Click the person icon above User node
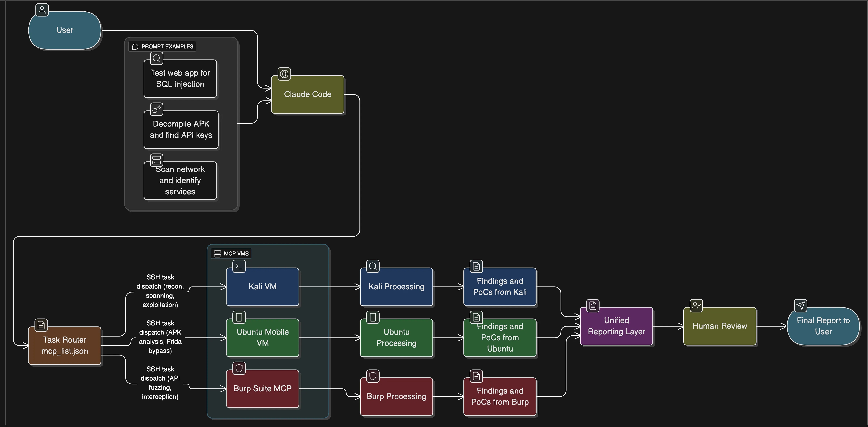Viewport: 868px width, 427px height. coord(42,10)
